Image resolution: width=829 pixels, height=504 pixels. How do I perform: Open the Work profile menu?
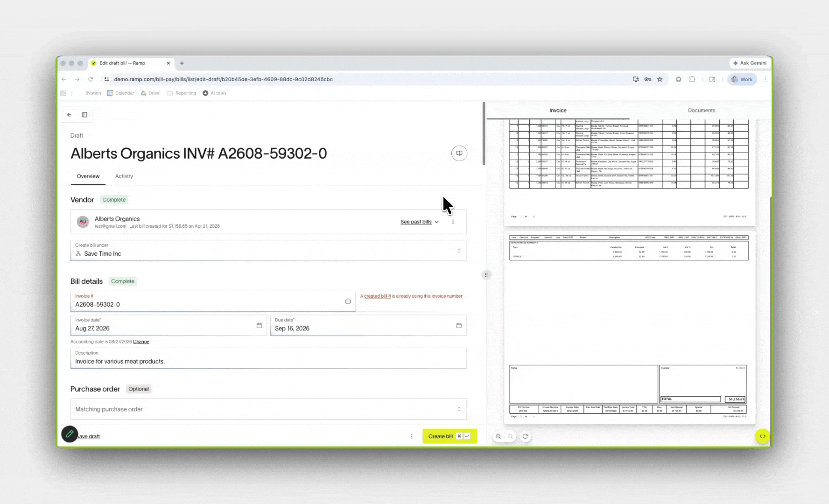coord(742,79)
